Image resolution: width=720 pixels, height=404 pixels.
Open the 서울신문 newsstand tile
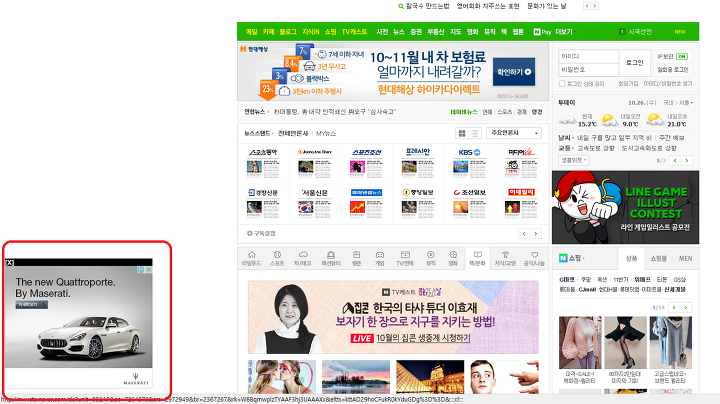(x=315, y=202)
